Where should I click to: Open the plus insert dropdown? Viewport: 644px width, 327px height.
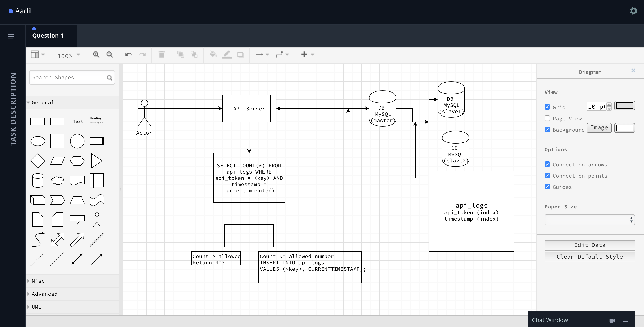tap(307, 54)
